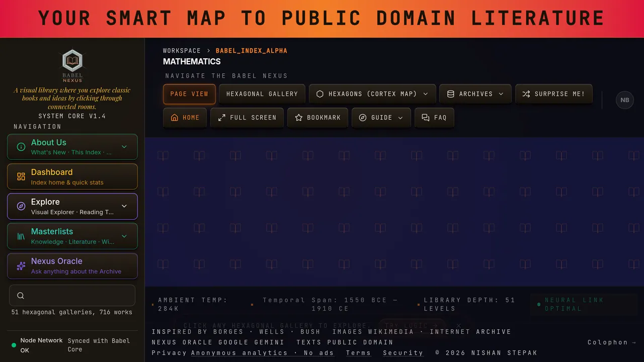Screen dimensions: 644x362
Task: Click the star icon on Bookmark
Action: tap(299, 117)
